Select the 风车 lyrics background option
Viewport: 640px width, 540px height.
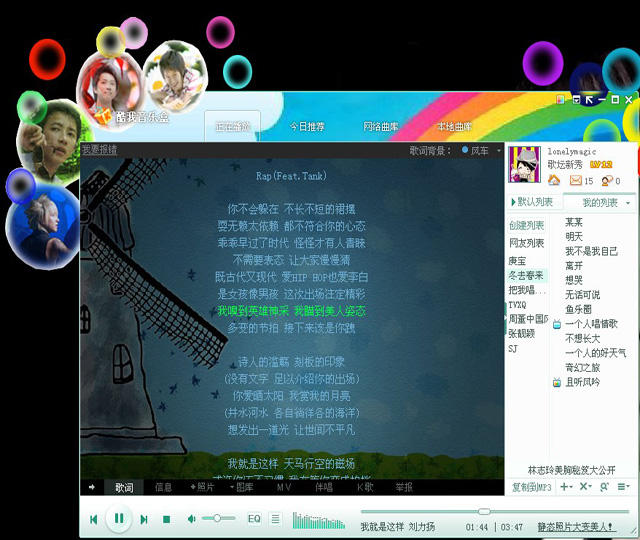click(479, 150)
